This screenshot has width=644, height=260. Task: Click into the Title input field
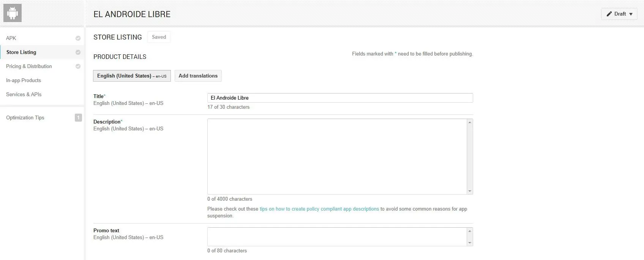(340, 98)
